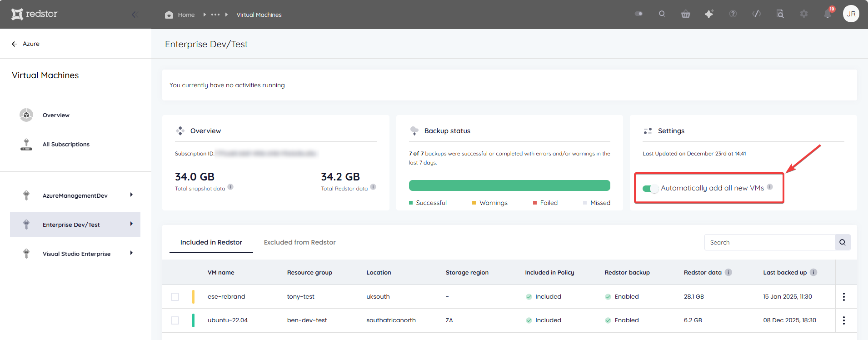868x340 pixels.
Task: Expand the Visual Studio Enterprise arrow
Action: [131, 253]
